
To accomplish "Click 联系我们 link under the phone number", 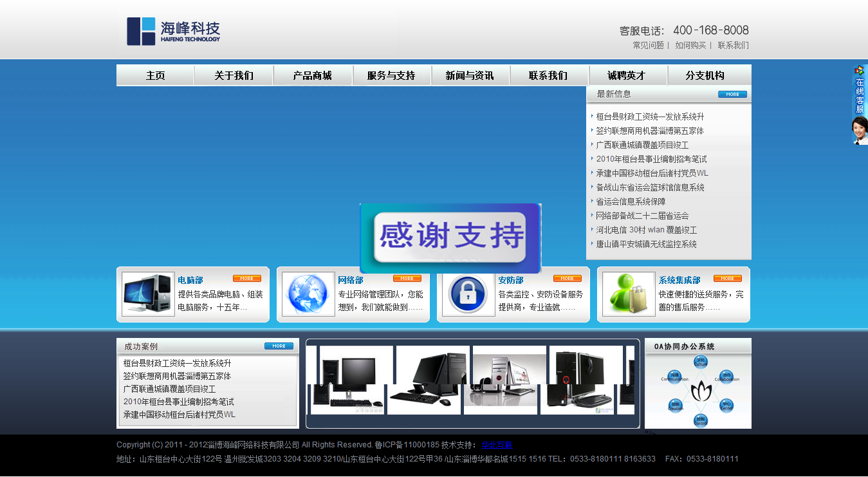I will click(734, 46).
